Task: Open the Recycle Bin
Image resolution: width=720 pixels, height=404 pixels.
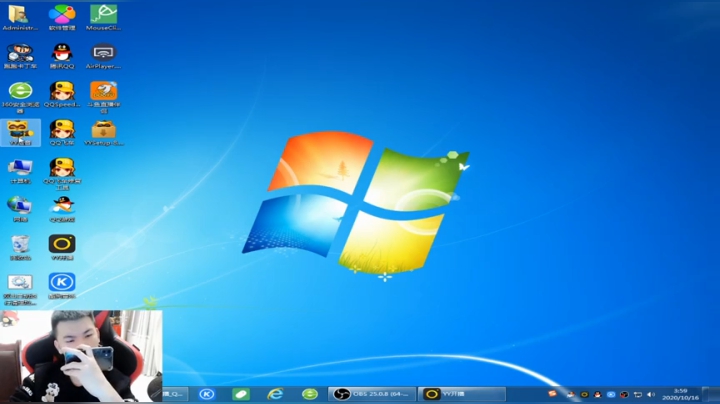Action: (x=20, y=248)
